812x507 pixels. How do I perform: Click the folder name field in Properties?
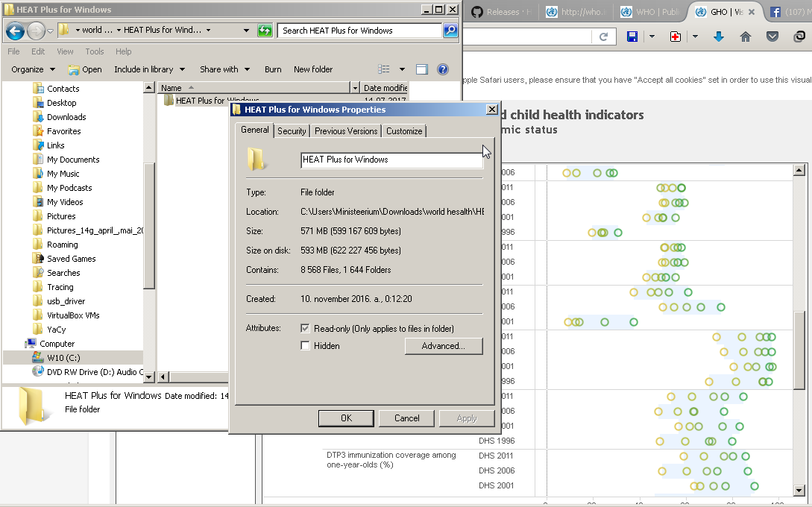(391, 160)
